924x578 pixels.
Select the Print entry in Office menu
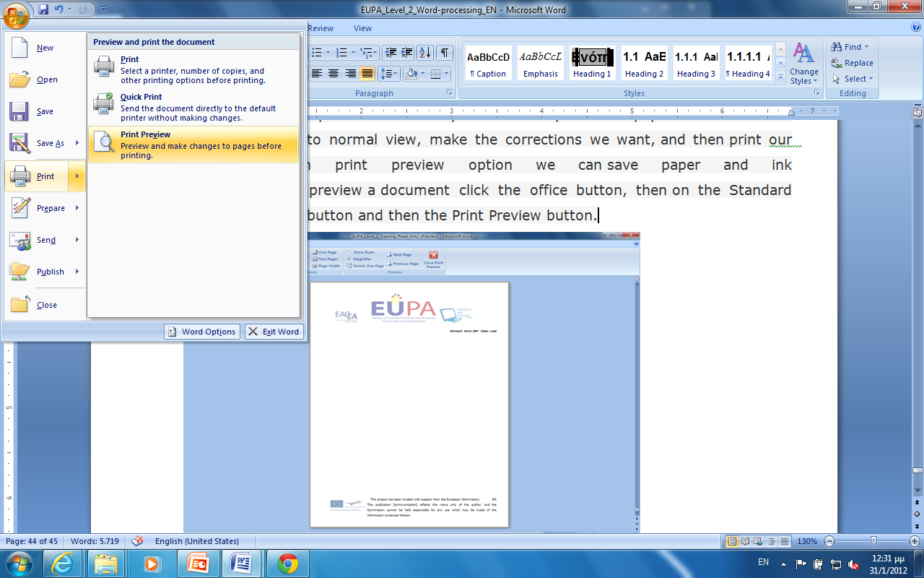click(37, 176)
